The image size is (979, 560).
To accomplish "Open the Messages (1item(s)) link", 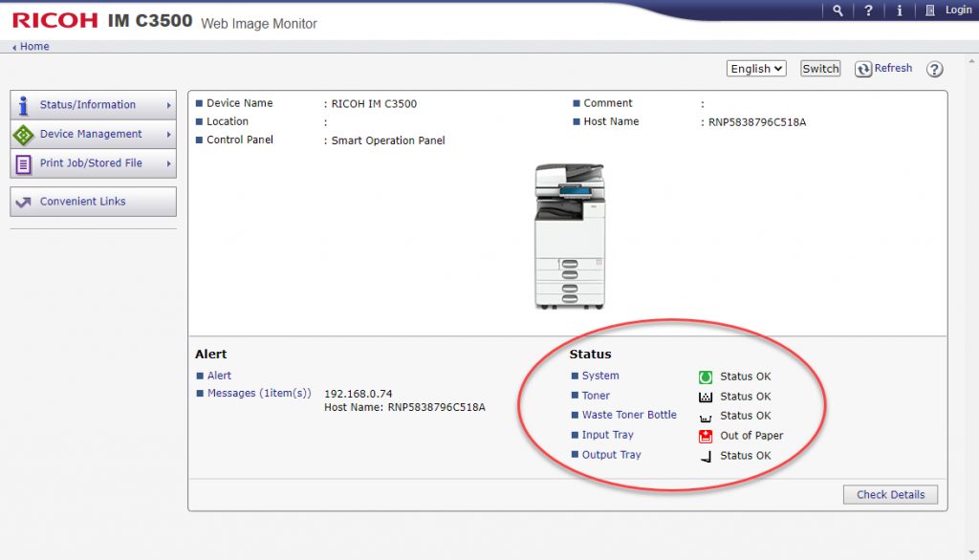I will 259,394.
